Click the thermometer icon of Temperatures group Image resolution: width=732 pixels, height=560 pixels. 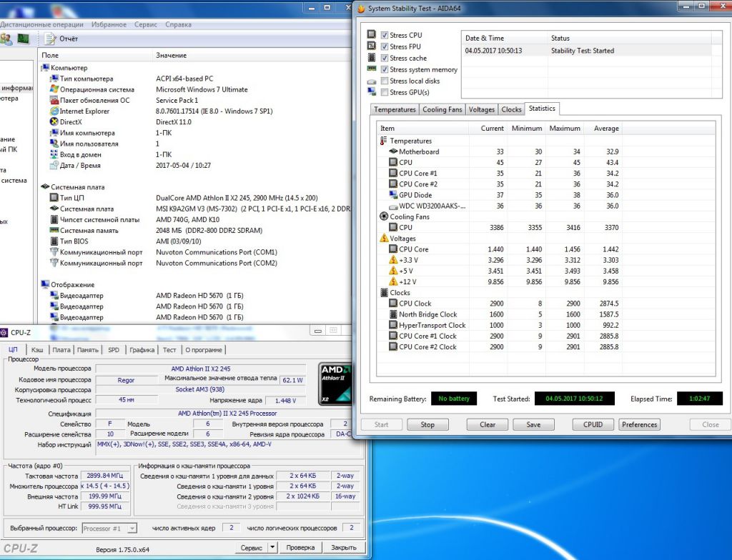(384, 141)
